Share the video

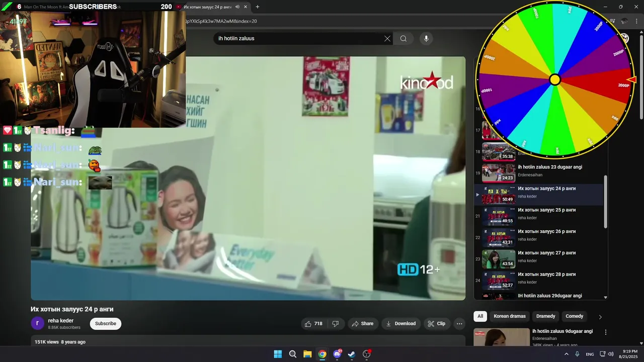pos(362,324)
